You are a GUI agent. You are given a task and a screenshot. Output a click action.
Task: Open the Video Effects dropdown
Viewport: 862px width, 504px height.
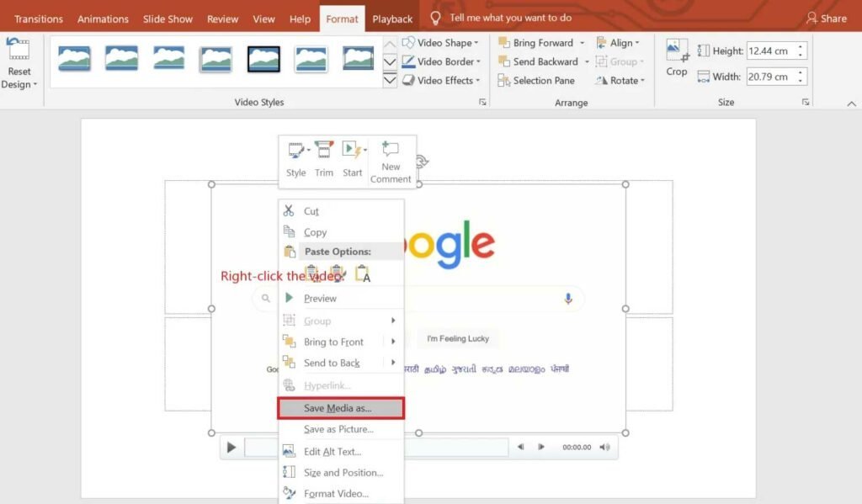[x=441, y=80]
